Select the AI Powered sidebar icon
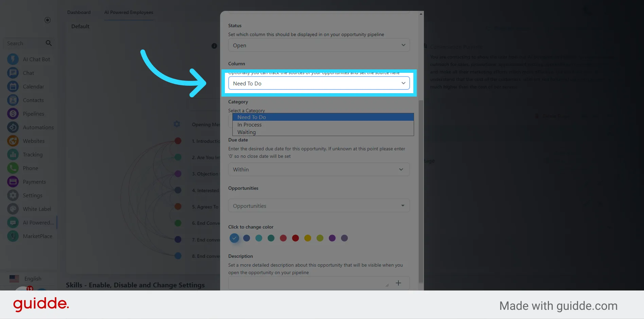Viewport: 644px width, 319px height. click(x=13, y=222)
